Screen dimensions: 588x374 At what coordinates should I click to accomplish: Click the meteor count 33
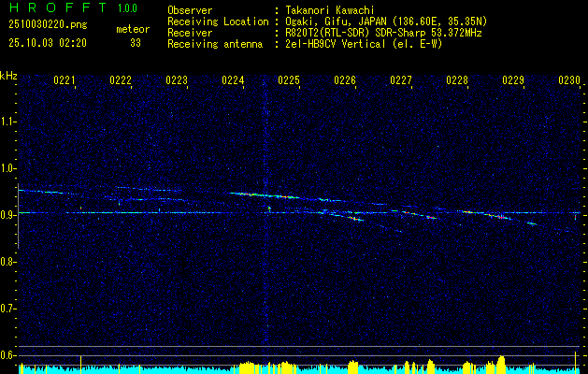point(136,43)
